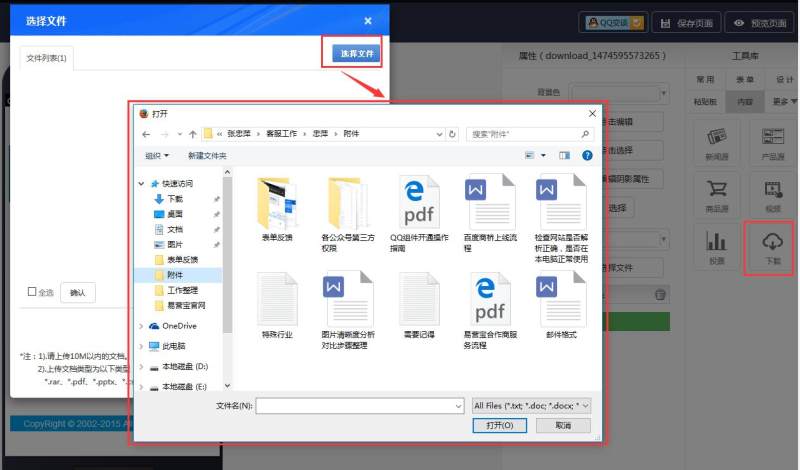The image size is (800, 470).
Task: Toggle the preview pane icon
Action: [564, 156]
